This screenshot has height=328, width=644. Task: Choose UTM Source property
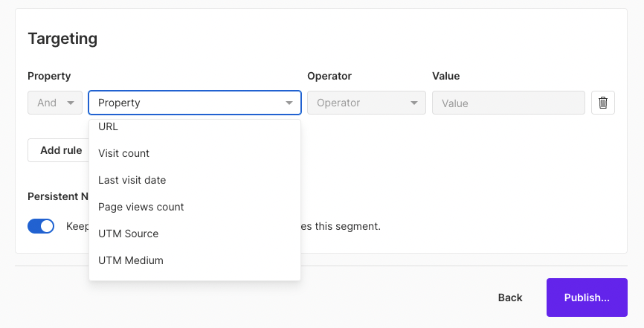195,234
